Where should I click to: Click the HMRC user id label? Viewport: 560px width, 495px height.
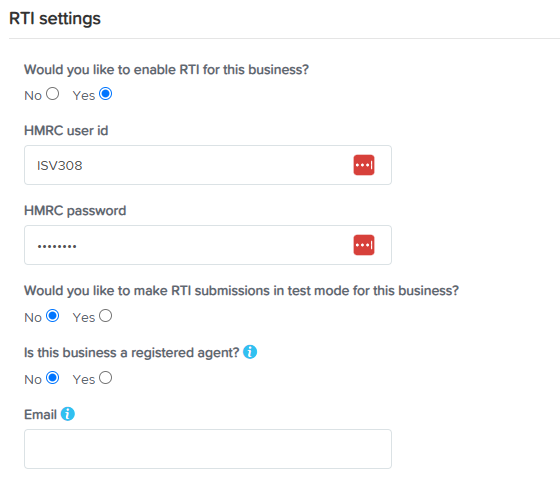(66, 131)
